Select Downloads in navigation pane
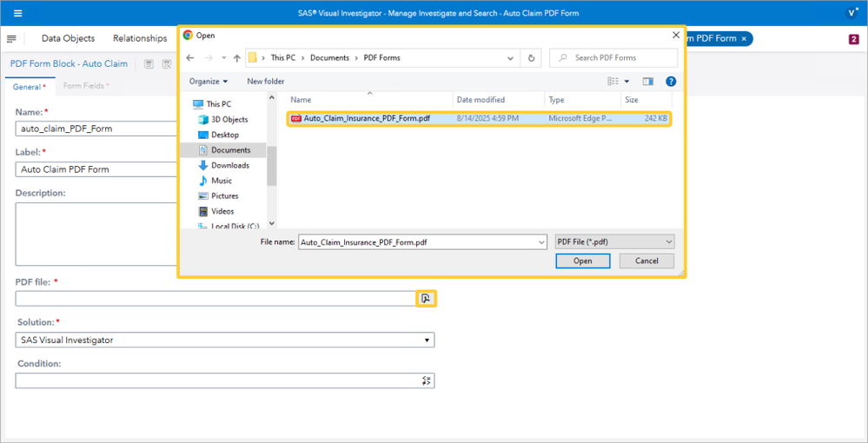This screenshot has width=868, height=443. pos(223,165)
